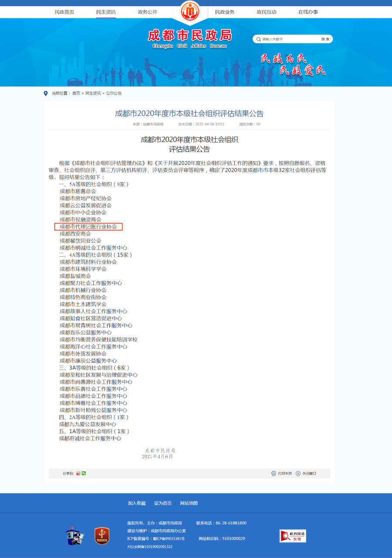392x558 pixels.
Task: Select 成都市中小企业协会 list entry
Action: tap(83, 212)
